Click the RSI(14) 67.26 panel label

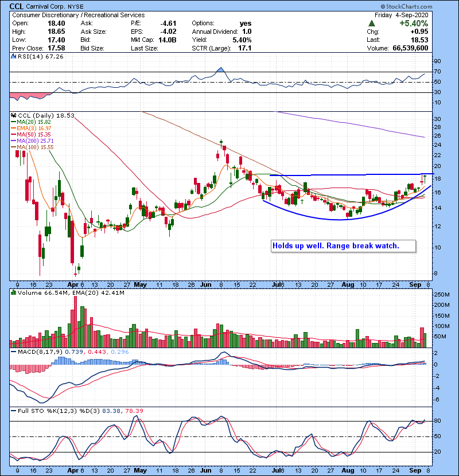click(x=40, y=56)
